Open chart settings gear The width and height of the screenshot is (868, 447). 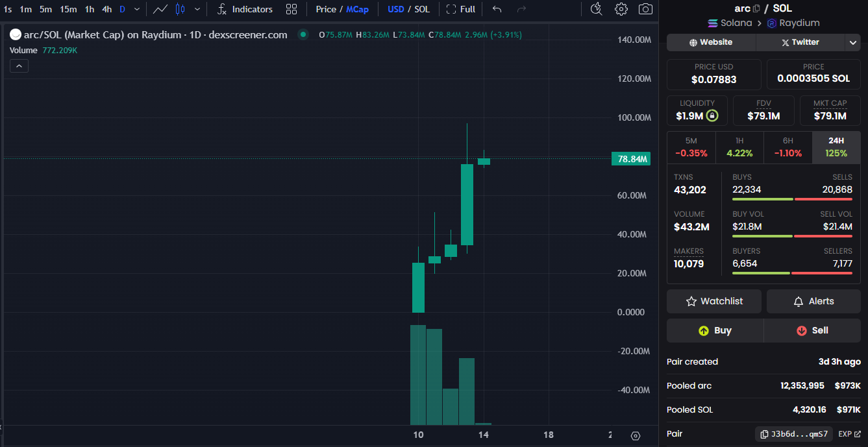tap(621, 9)
